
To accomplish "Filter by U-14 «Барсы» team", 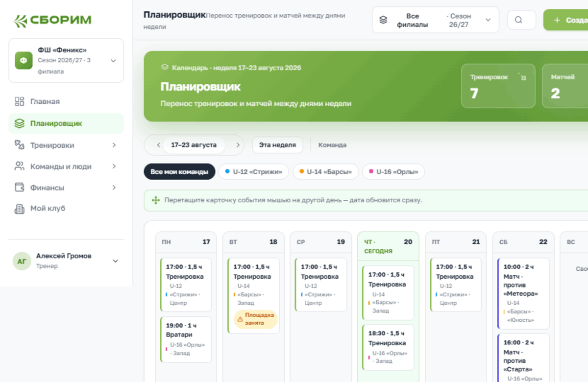I will (x=326, y=172).
